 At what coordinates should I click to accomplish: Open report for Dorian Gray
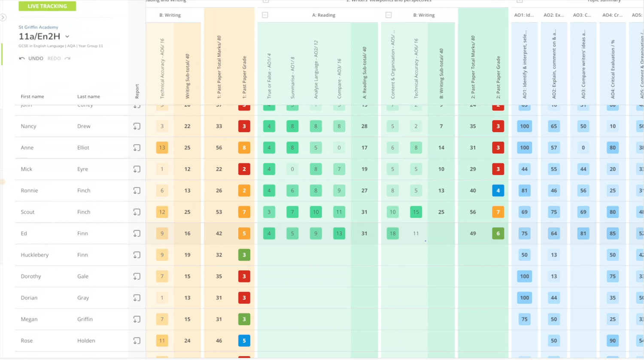pos(137,298)
